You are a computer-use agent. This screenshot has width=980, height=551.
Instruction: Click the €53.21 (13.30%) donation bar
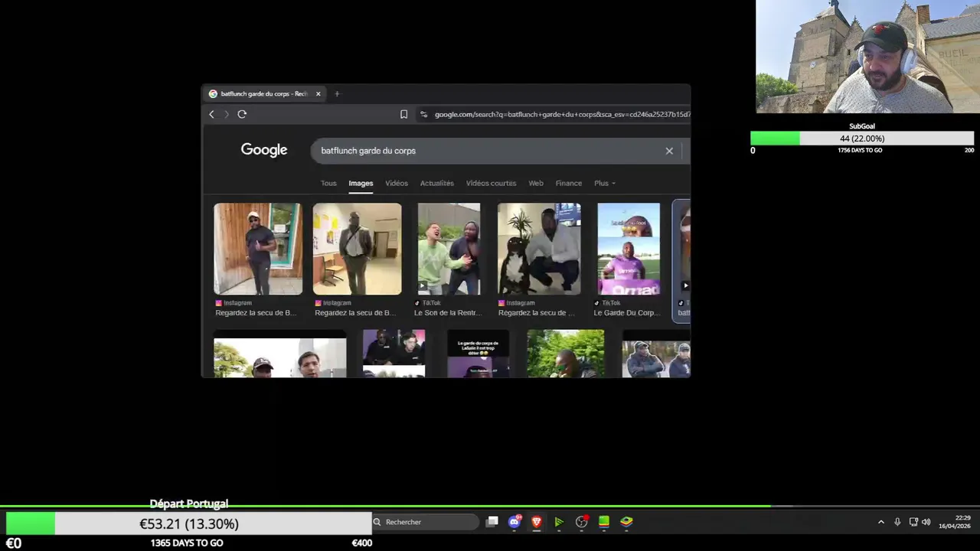click(189, 523)
